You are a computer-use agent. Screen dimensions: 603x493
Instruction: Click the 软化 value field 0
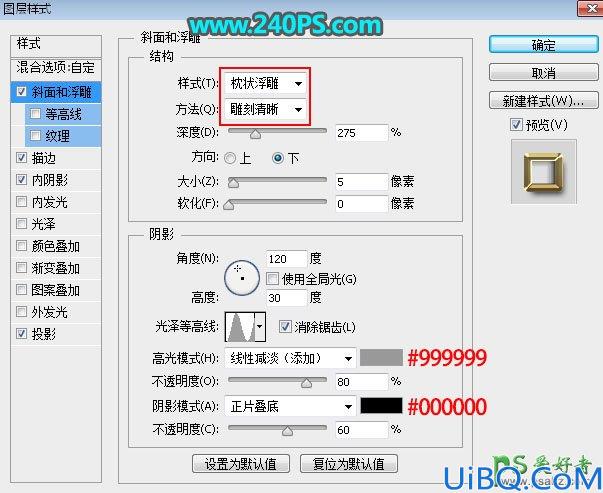[361, 203]
